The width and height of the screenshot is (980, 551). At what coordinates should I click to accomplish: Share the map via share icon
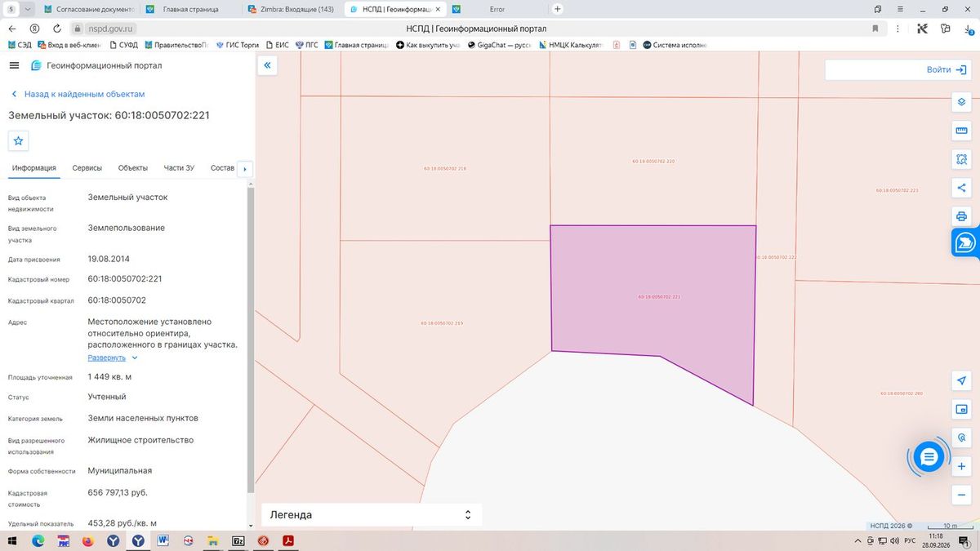tap(961, 188)
